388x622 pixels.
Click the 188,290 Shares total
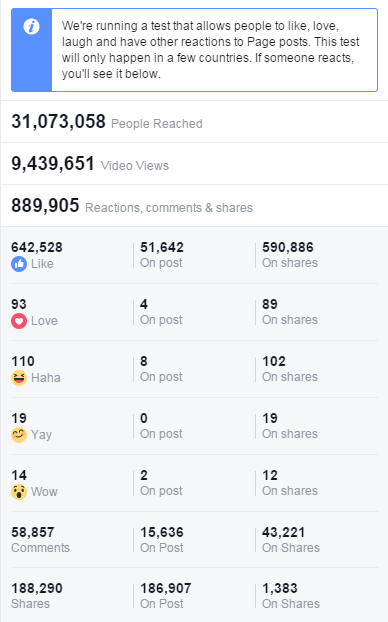(37, 588)
